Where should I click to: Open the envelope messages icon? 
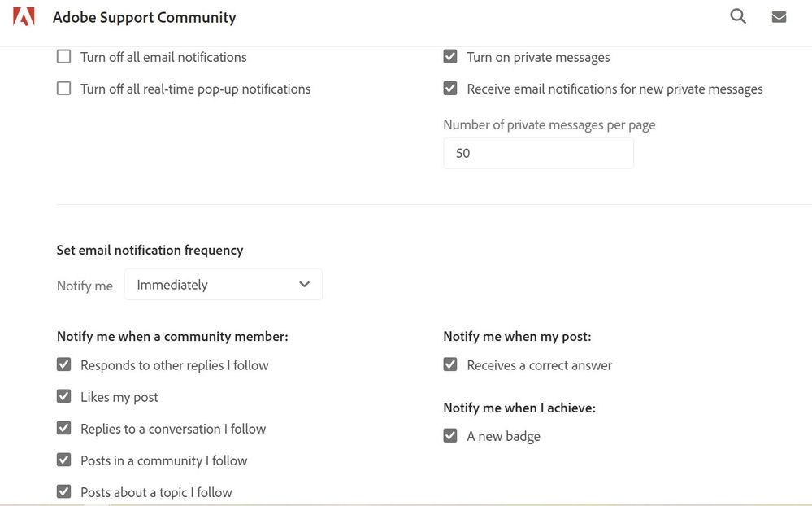[x=779, y=17]
